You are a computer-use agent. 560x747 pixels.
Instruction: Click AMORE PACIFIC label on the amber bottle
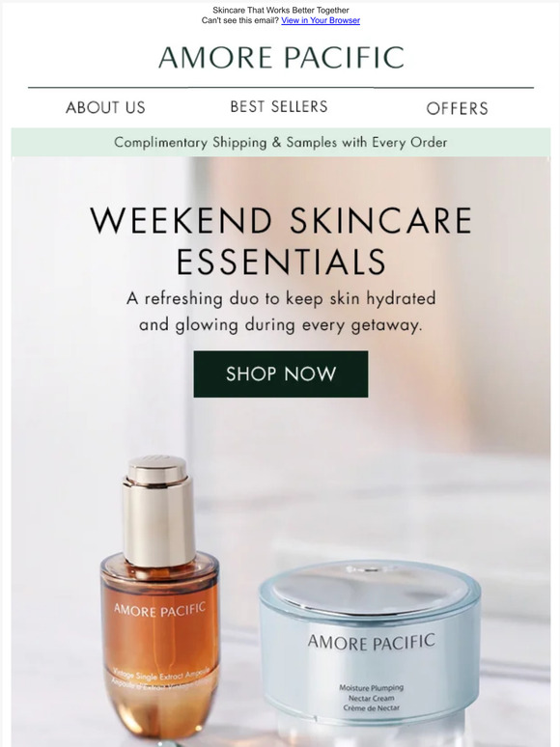[159, 610]
